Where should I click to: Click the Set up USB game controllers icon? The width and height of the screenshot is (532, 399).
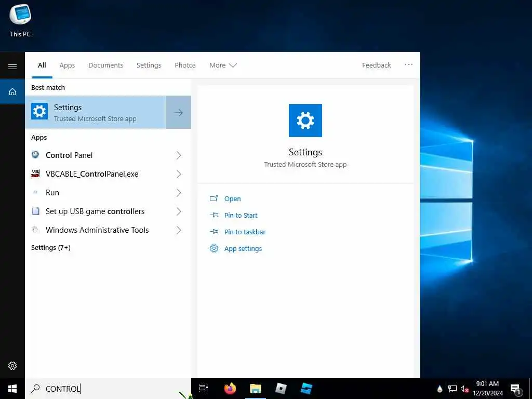tap(35, 211)
